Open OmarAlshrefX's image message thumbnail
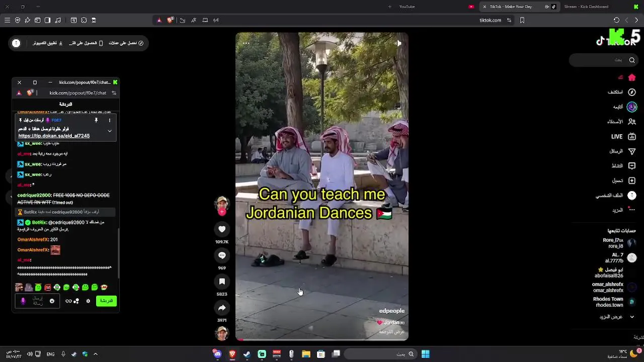644x362 pixels. coord(55,250)
